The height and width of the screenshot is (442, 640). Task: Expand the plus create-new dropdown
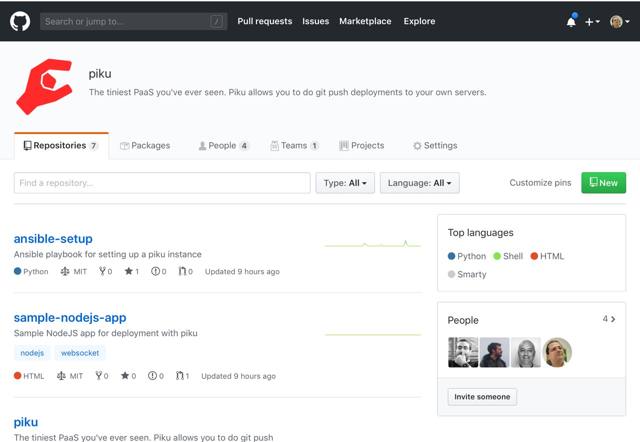pyautogui.click(x=593, y=21)
